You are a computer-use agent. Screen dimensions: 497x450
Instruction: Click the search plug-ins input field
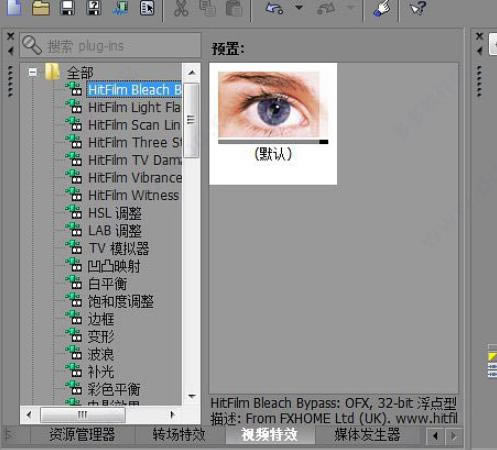point(110,45)
